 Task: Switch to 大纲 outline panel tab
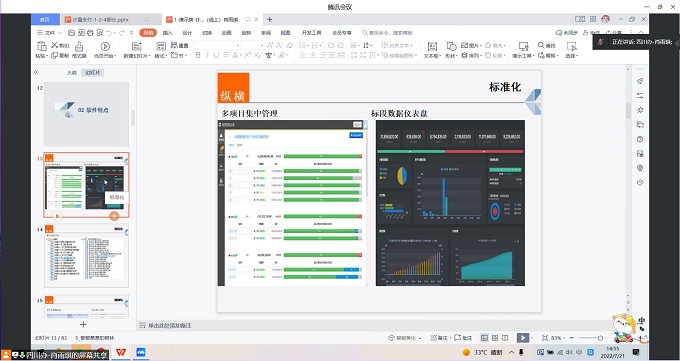(72, 73)
